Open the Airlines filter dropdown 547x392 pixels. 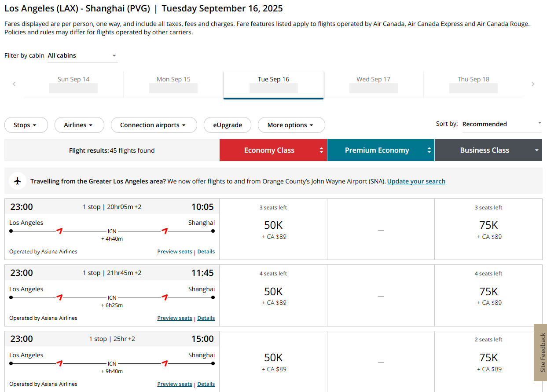tap(79, 125)
